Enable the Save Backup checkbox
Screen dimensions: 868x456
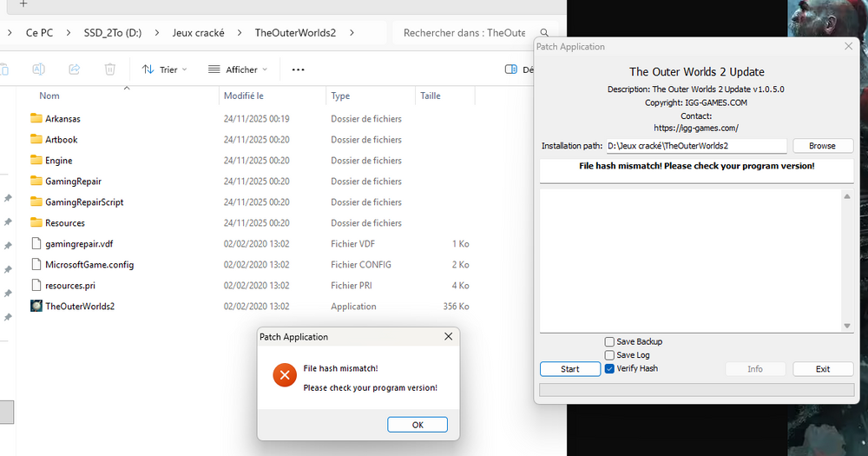point(609,342)
